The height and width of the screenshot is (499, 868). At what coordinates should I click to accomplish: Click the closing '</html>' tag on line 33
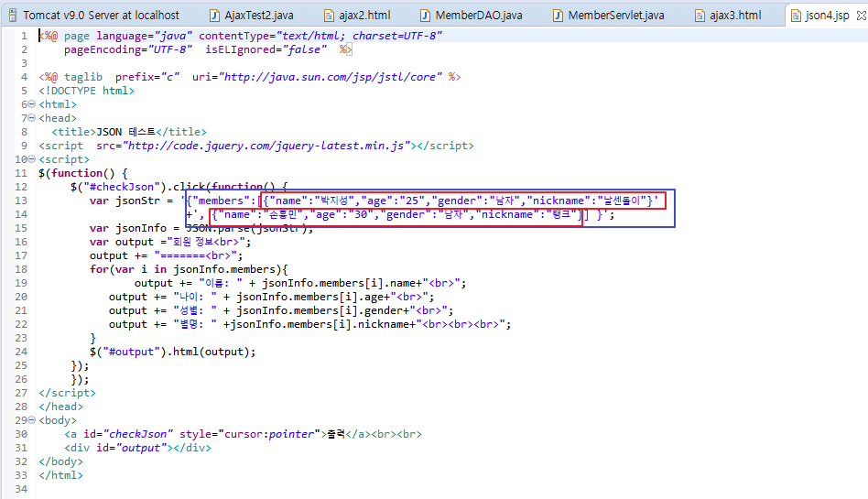(x=61, y=475)
